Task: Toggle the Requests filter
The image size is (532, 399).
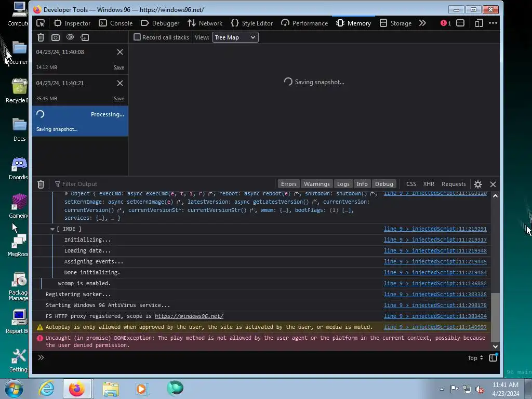Action: click(454, 184)
